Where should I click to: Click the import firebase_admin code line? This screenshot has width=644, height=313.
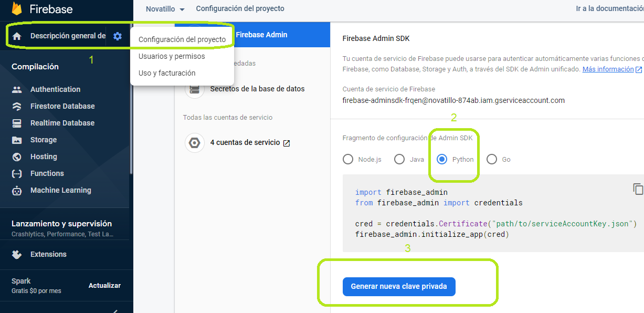[x=402, y=192]
